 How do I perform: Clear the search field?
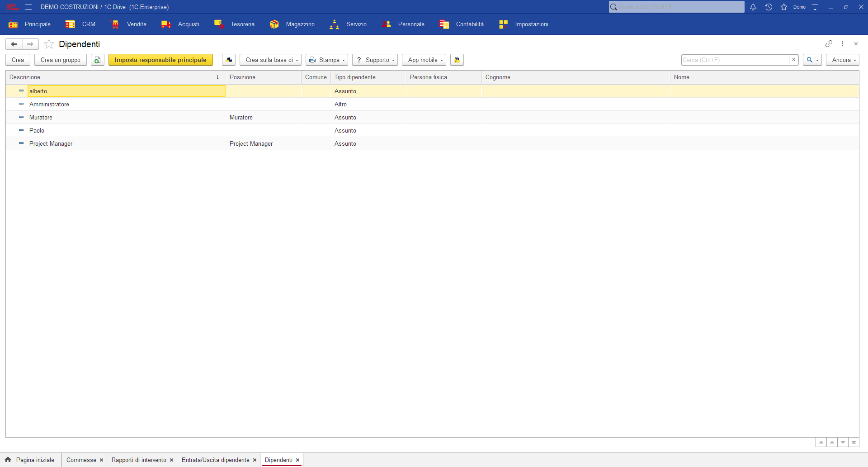(x=793, y=60)
